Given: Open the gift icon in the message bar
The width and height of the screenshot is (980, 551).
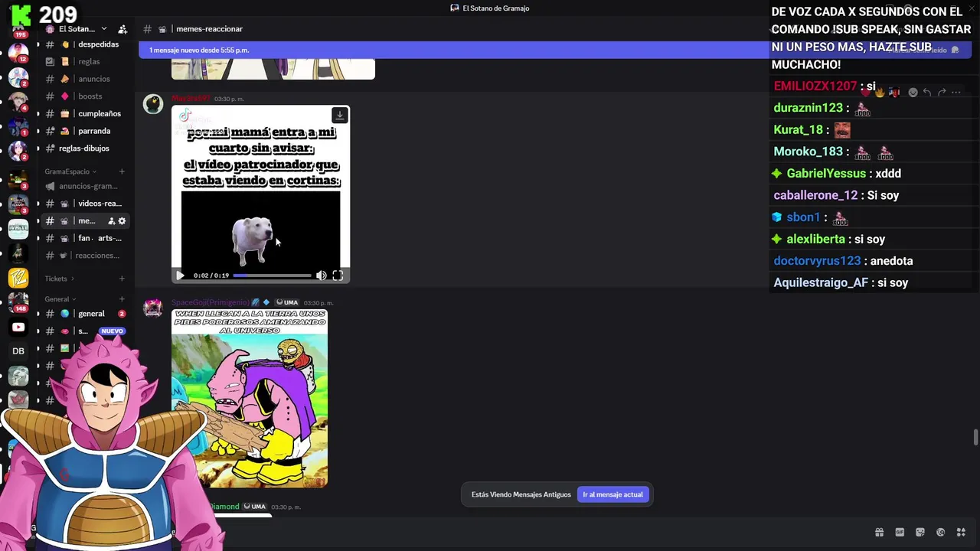Looking at the screenshot, I should pos(879,533).
